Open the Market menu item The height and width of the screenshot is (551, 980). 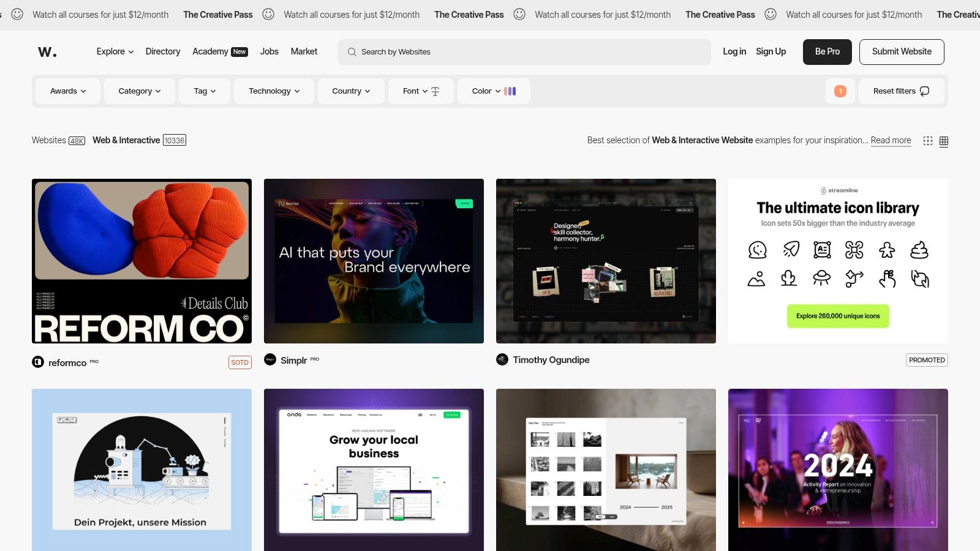(x=304, y=51)
